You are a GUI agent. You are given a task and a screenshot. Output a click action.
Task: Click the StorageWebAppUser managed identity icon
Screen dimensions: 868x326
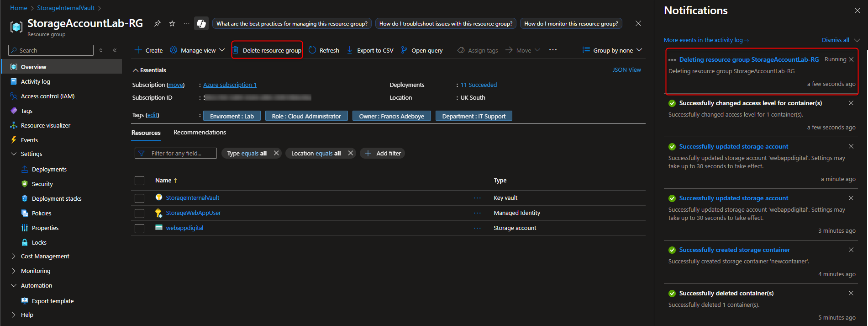tap(159, 213)
